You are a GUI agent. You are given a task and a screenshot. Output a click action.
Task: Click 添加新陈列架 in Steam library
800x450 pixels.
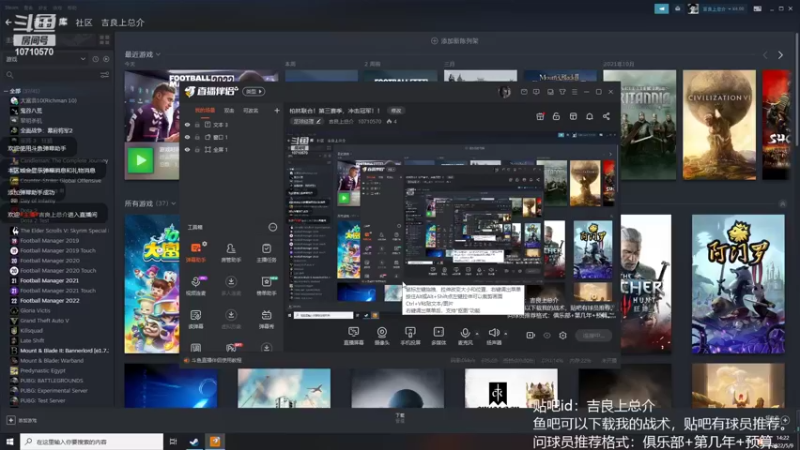tap(455, 41)
